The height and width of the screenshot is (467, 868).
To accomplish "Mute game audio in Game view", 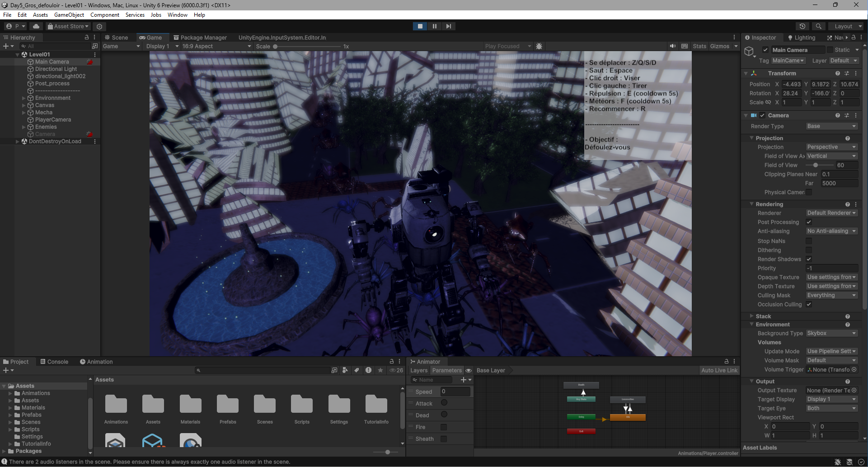I will (x=673, y=46).
